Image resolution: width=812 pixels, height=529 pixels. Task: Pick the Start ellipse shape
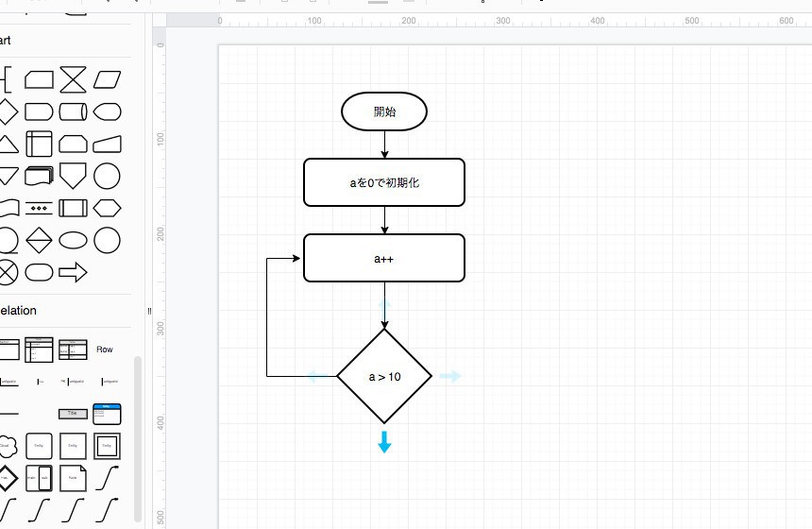(73, 240)
